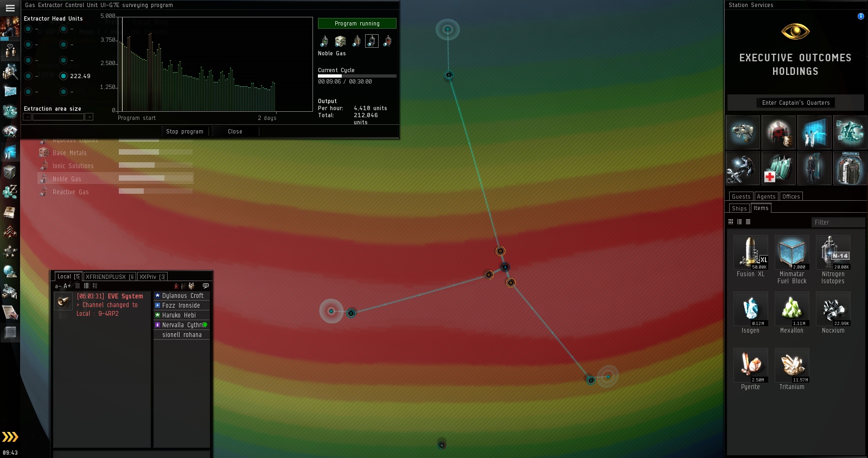This screenshot has height=458, width=868.
Task: Open the Medical clone bay icon
Action: tap(778, 168)
